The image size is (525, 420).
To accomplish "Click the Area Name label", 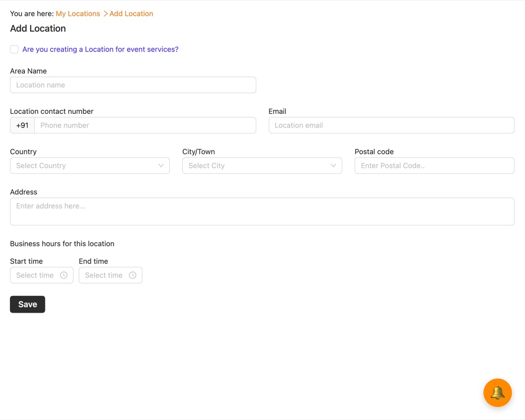I will point(29,71).
